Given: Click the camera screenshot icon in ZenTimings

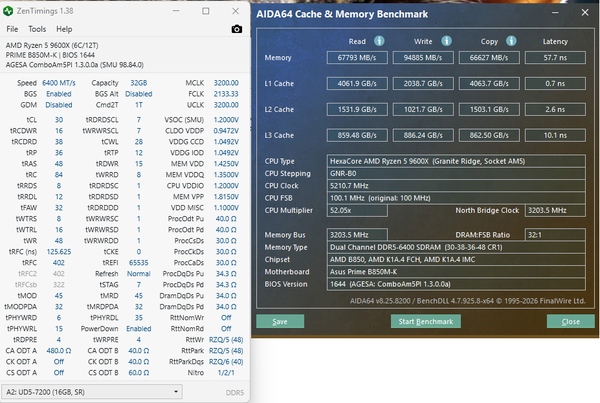Looking at the screenshot, I should [236, 29].
